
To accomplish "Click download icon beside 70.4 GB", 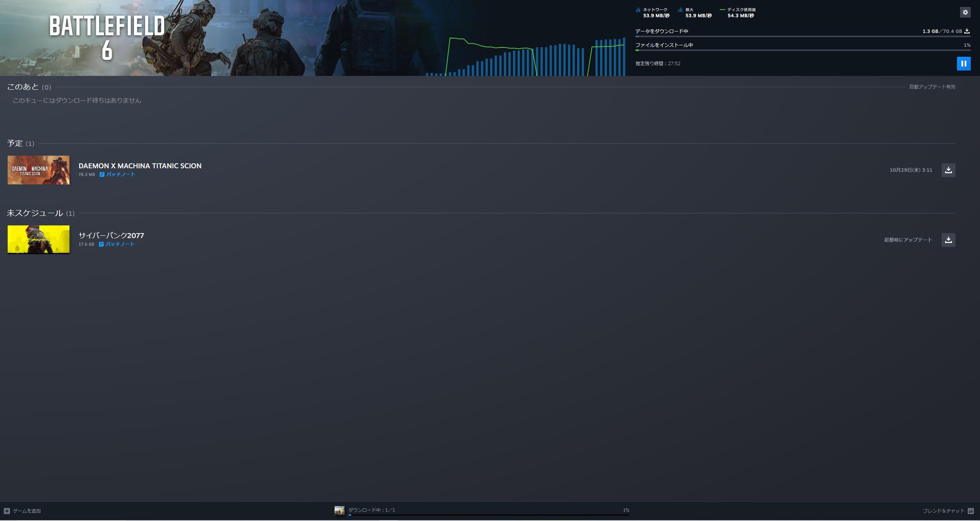I will pyautogui.click(x=967, y=31).
